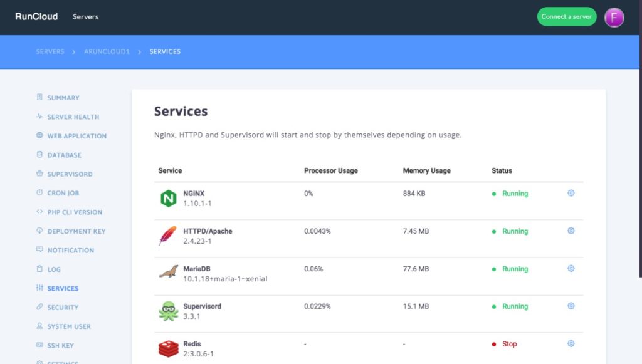642x364 pixels.
Task: Open the Notification section
Action: (70, 251)
